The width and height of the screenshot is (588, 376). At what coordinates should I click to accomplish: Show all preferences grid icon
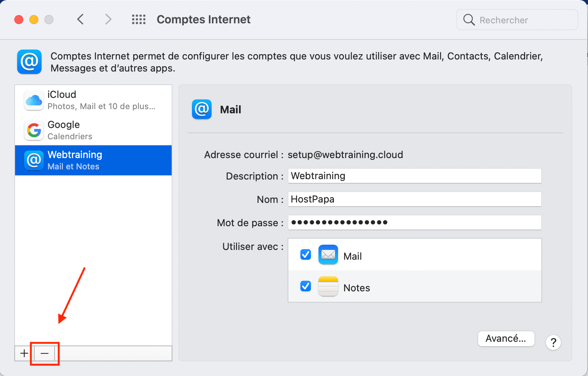[139, 20]
